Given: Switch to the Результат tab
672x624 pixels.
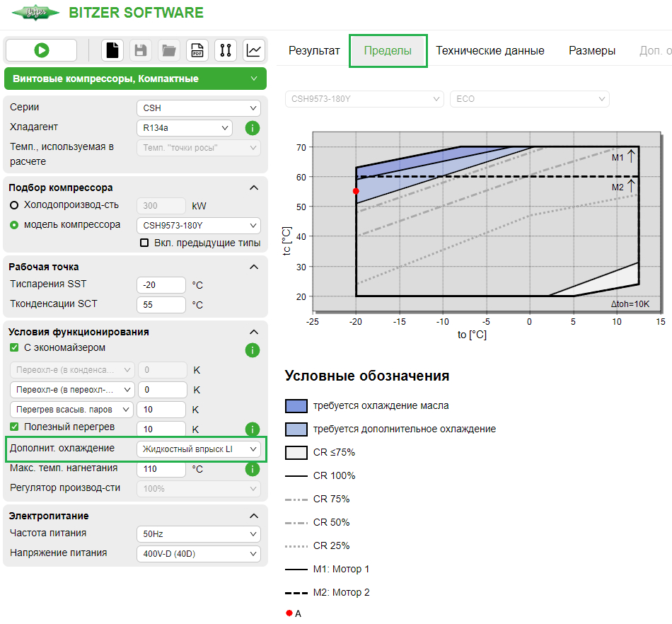Looking at the screenshot, I should coord(314,51).
